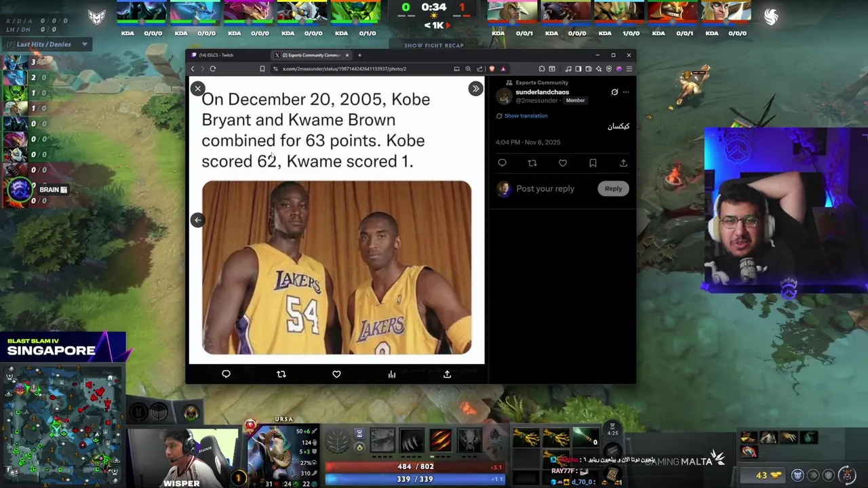Close the Esports Community browser tab

point(347,55)
